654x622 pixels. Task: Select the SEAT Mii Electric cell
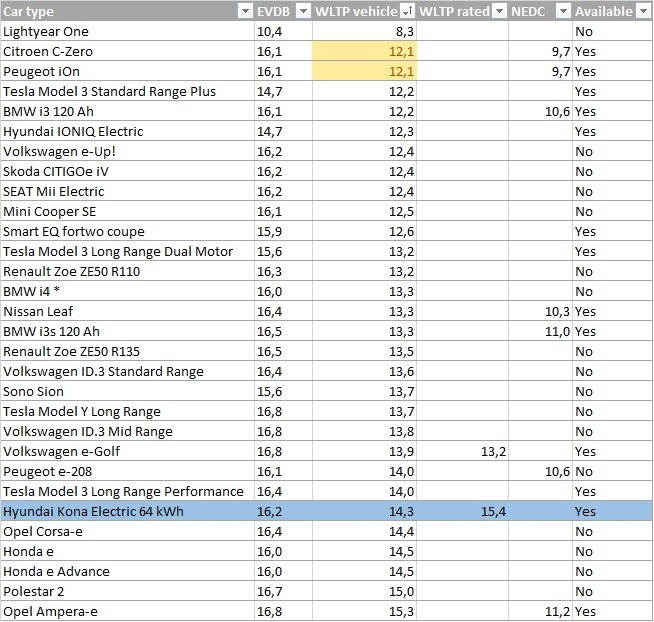pyautogui.click(x=128, y=191)
